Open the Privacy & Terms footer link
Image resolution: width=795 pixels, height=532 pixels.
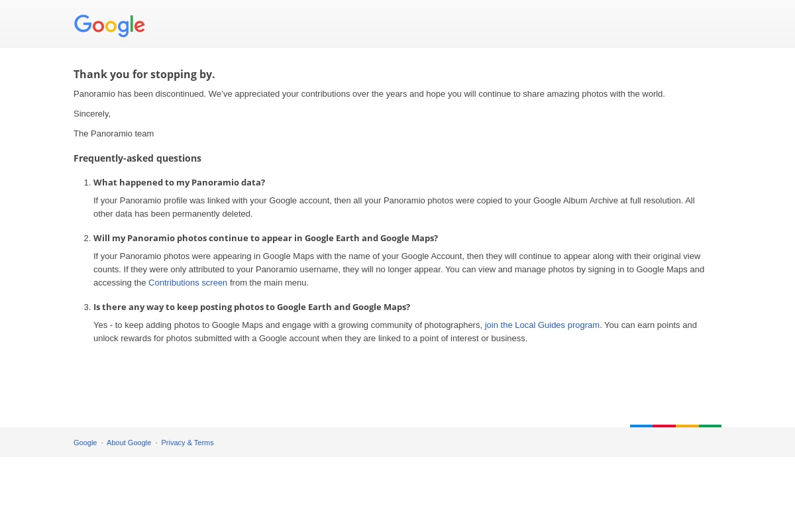click(x=187, y=443)
